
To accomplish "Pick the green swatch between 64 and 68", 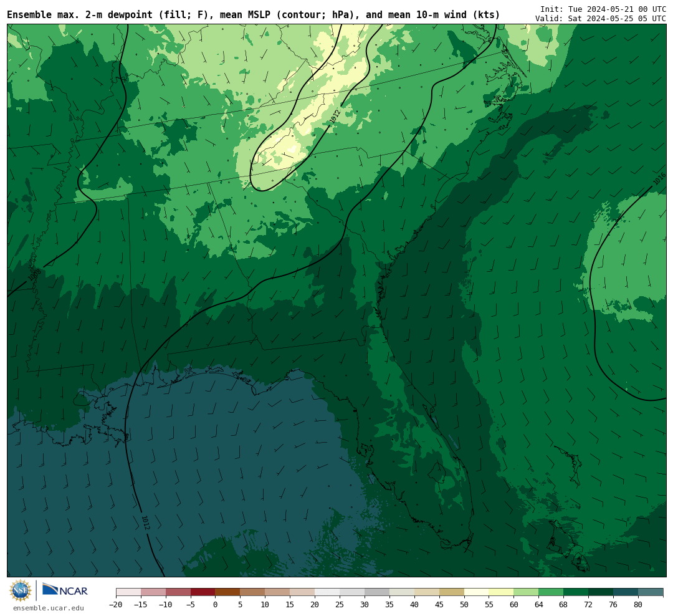I will pos(551,592).
